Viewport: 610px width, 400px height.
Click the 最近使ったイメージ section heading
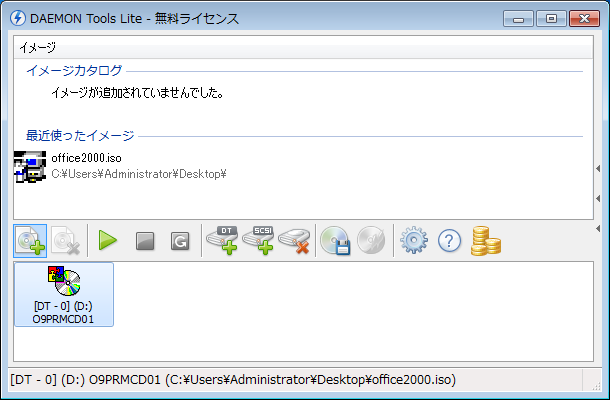(80, 135)
